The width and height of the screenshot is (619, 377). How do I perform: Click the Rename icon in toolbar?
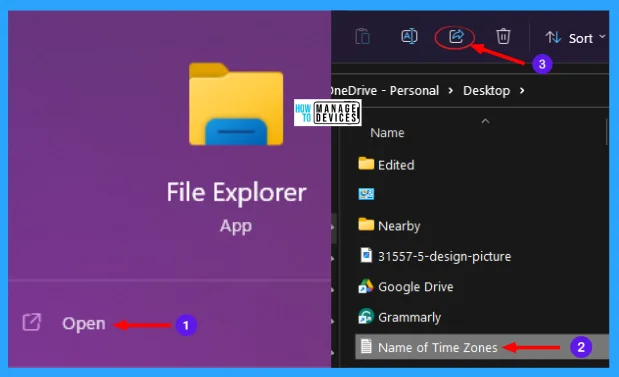[409, 36]
